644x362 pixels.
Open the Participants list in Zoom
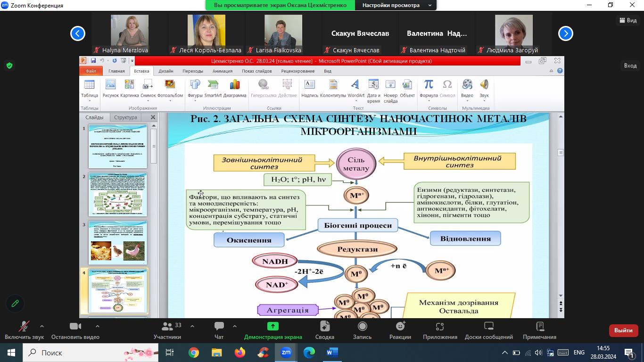[167, 330]
